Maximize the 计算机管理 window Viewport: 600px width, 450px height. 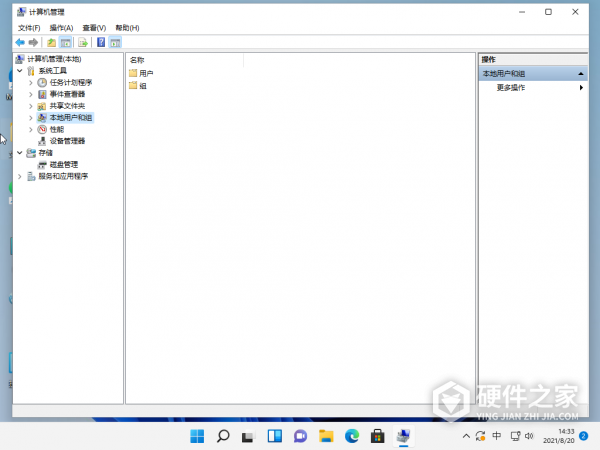point(548,12)
